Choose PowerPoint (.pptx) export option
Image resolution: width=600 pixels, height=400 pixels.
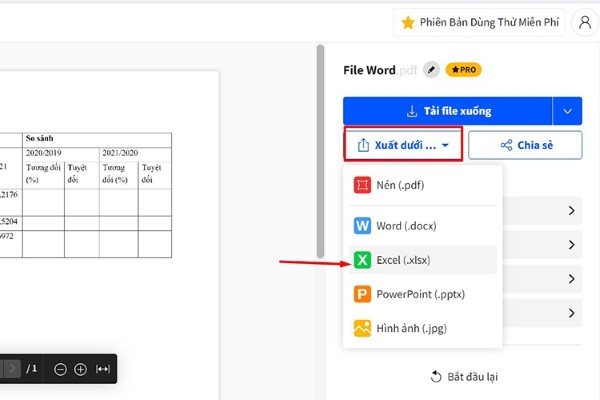point(423,294)
